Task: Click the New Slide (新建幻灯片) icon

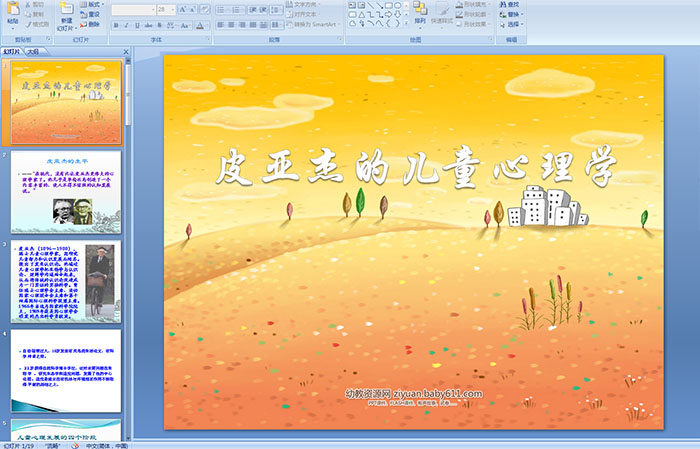Action: 67,10
